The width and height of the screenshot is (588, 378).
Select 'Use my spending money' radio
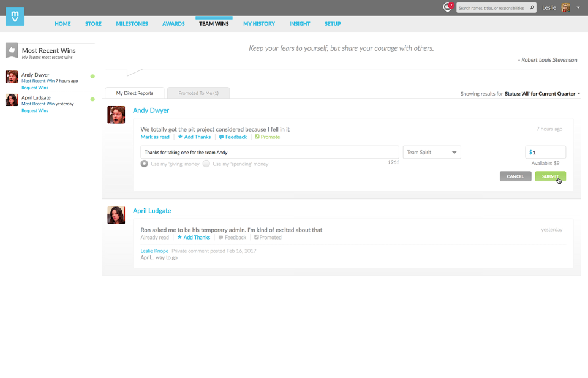[x=206, y=164]
